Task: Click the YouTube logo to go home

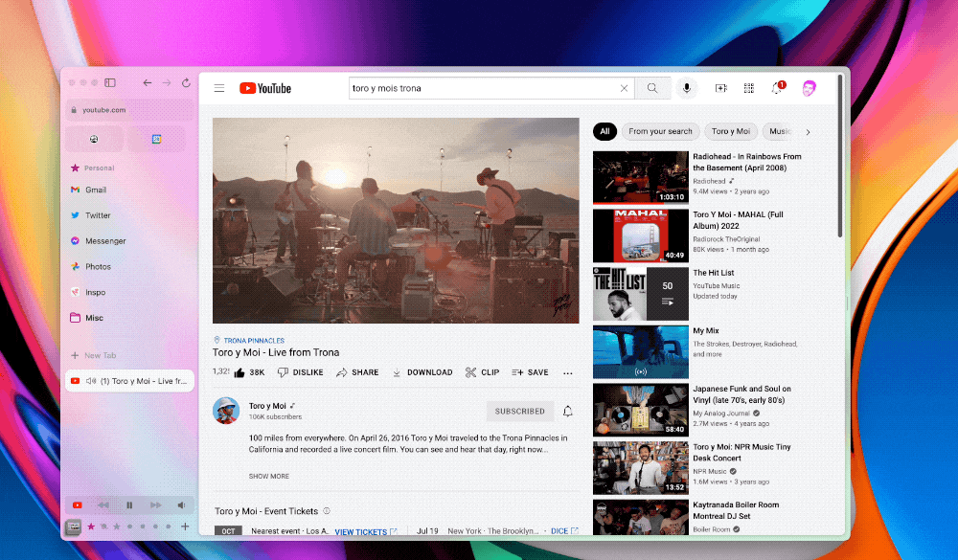Action: 265,89
